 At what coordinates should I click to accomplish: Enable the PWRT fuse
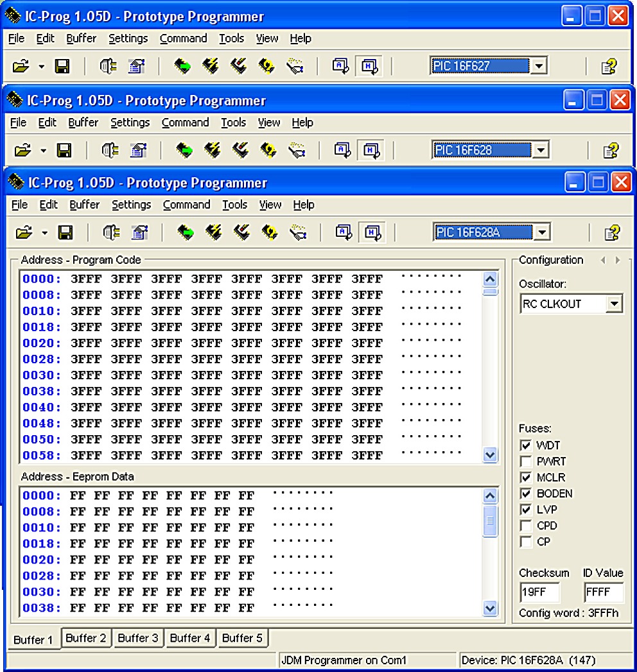pyautogui.click(x=525, y=461)
